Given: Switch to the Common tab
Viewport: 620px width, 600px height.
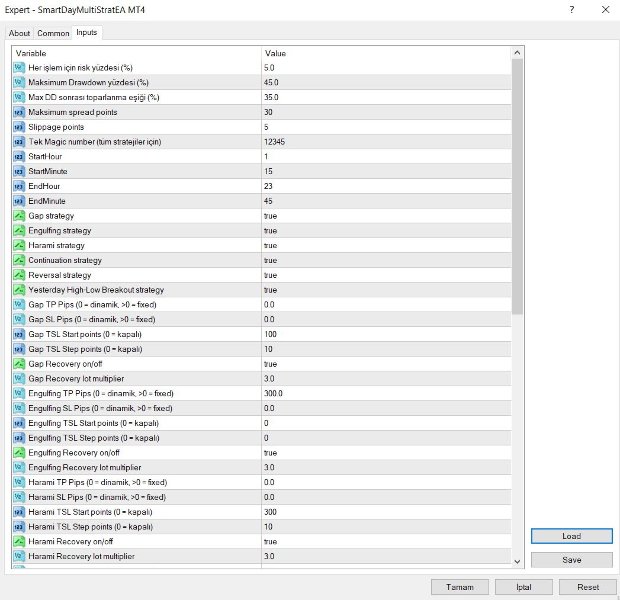Looking at the screenshot, I should tap(53, 33).
